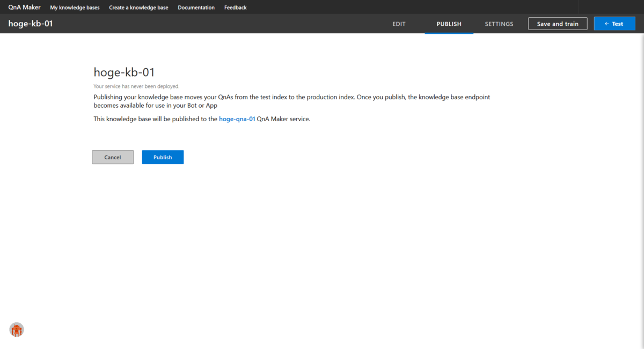Open the Test panel button
The image size is (644, 349).
click(614, 24)
